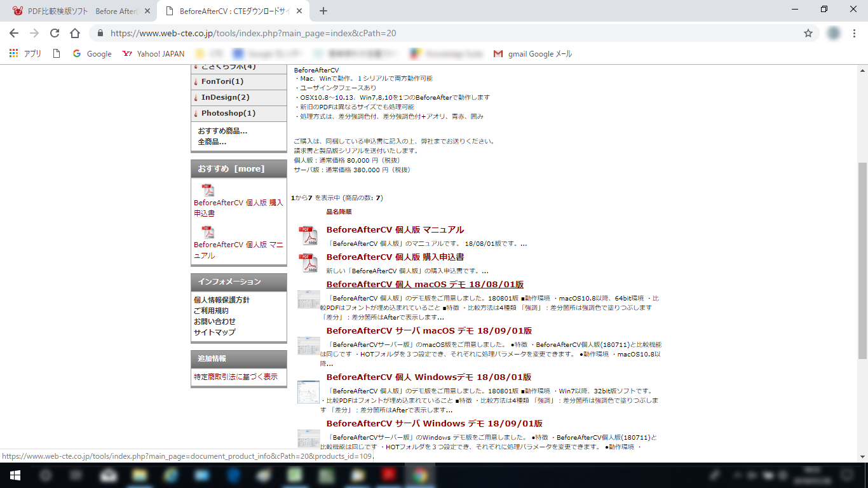
Task: Show おすすめ商品... list
Action: [x=222, y=131]
